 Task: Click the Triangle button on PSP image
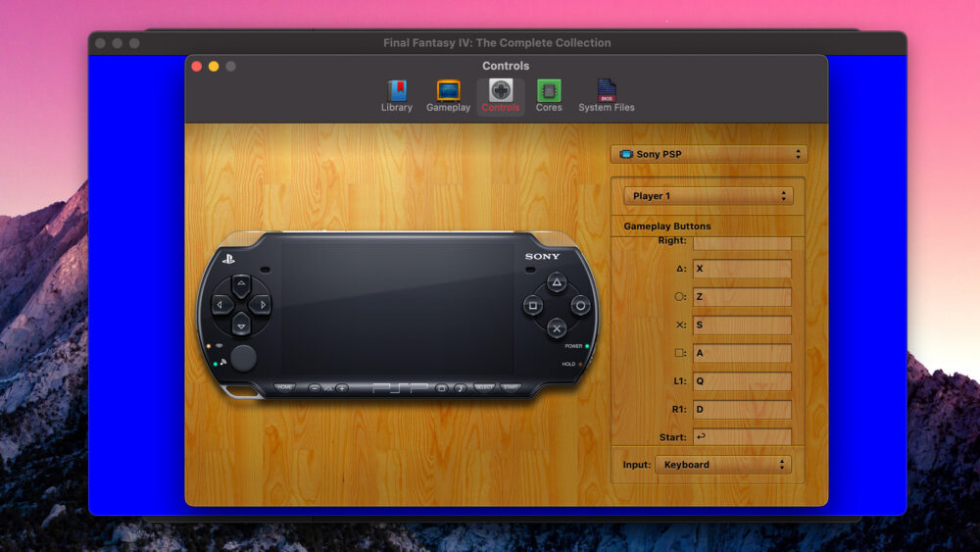(x=557, y=282)
